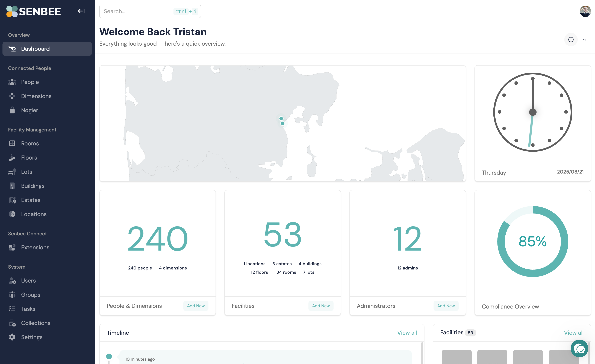595x364 pixels.
Task: Open the Settings gear icon
Action: click(12, 337)
